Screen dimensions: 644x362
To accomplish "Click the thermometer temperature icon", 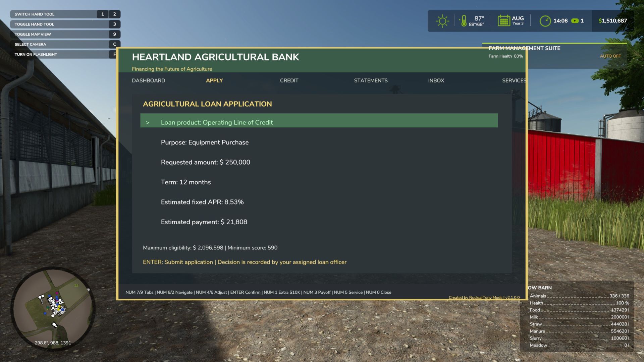I will click(463, 21).
